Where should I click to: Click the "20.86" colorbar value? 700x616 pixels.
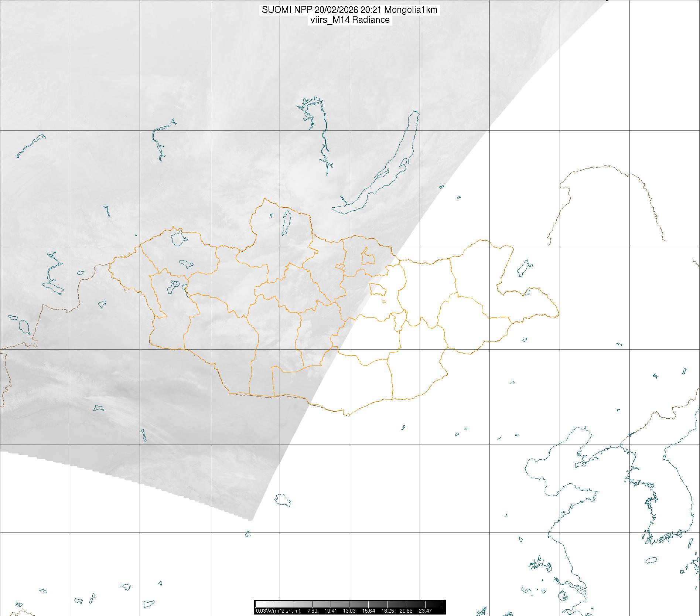click(406, 611)
